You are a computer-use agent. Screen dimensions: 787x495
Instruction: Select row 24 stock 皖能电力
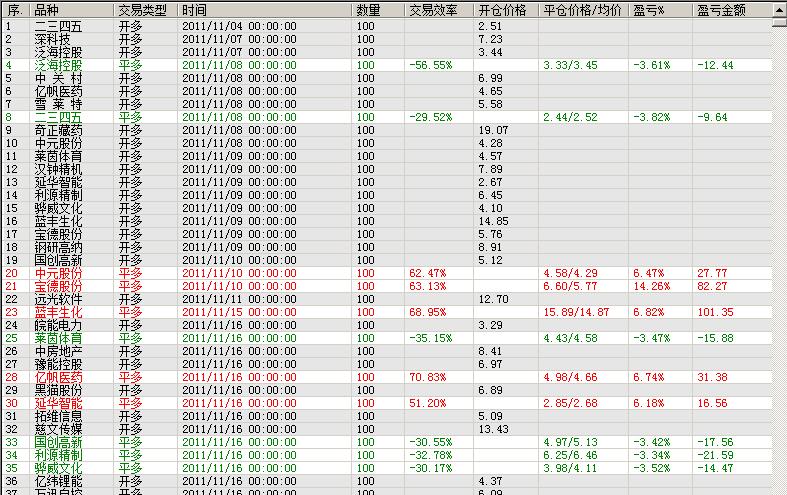[x=58, y=325]
